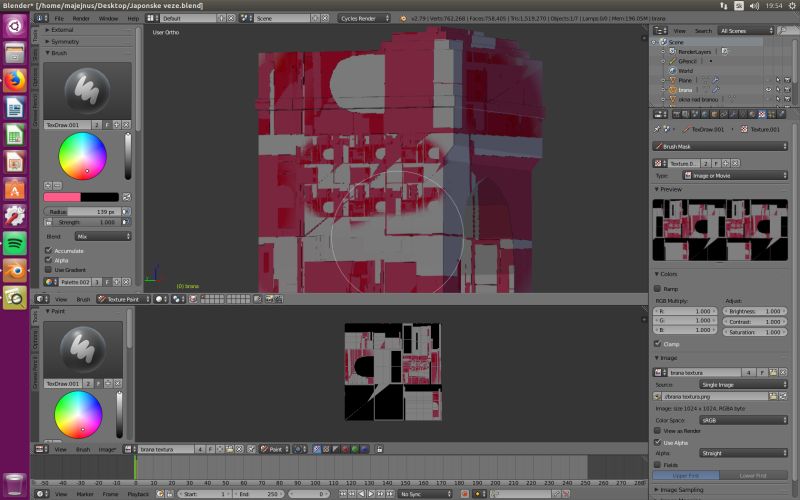
Task: Open the Texture properties tab
Action: click(762, 114)
